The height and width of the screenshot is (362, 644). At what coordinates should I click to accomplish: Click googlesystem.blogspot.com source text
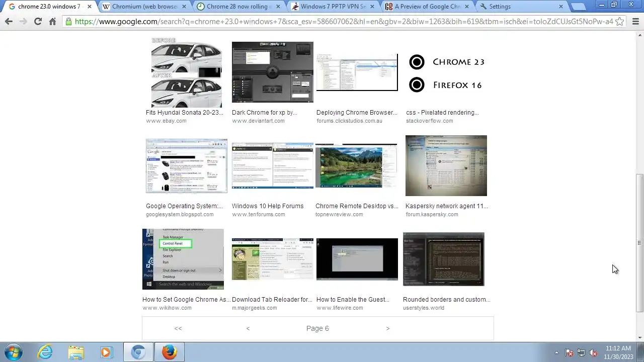180,214
